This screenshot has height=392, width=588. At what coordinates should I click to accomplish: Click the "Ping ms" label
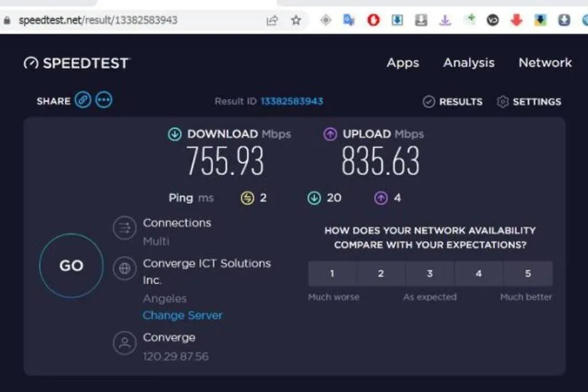191,198
